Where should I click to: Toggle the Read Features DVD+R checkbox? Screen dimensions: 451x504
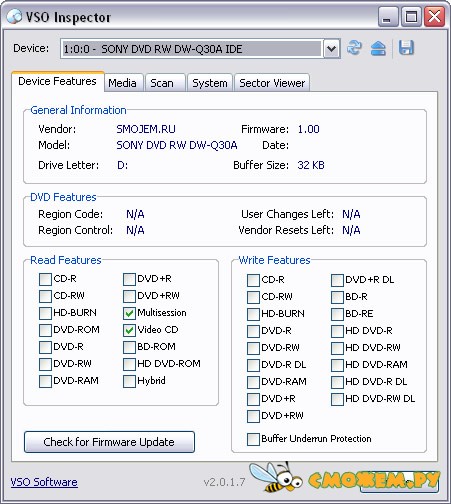pyautogui.click(x=129, y=279)
